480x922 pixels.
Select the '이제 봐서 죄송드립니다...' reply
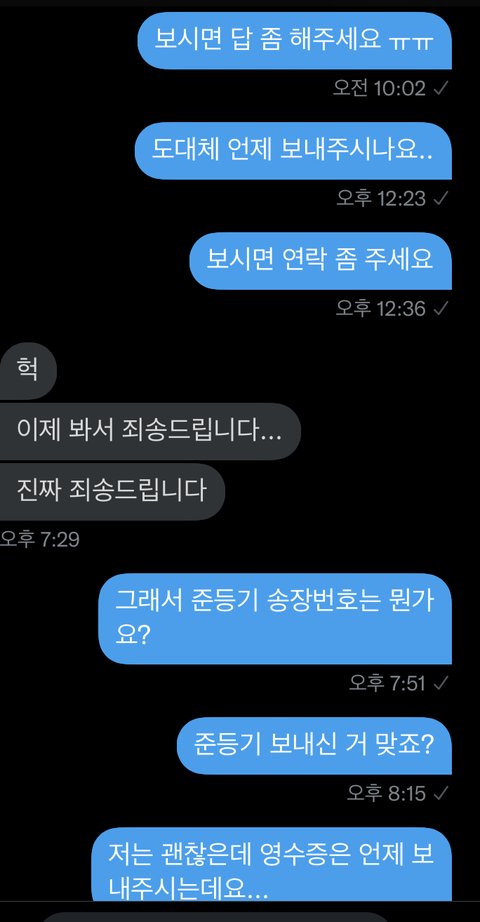tap(150, 432)
